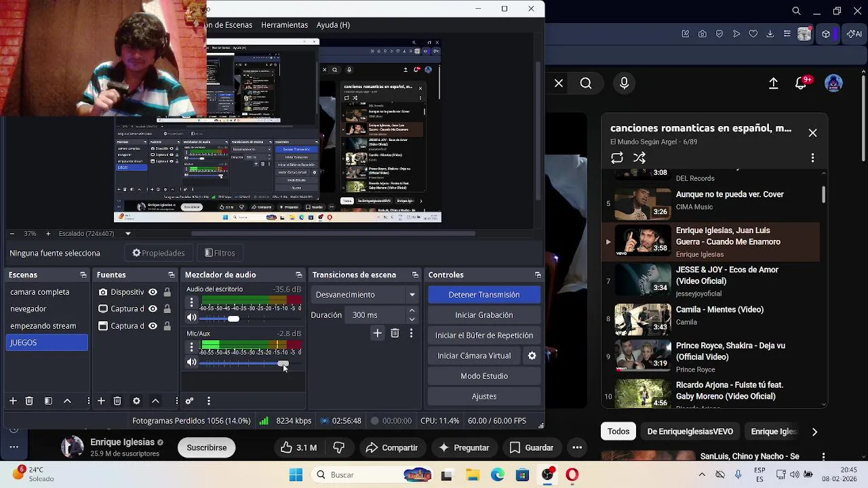The image size is (868, 488).
Task: Open Escenas extra menu three-dots at toolbar edge
Action: click(88, 401)
